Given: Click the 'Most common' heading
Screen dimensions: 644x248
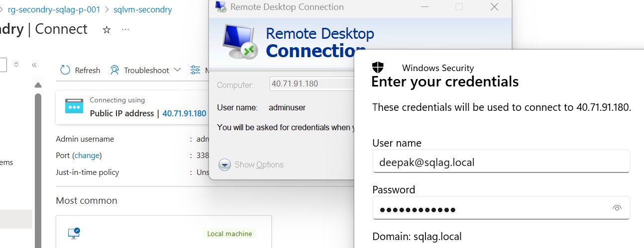Looking at the screenshot, I should pyautogui.click(x=87, y=200).
